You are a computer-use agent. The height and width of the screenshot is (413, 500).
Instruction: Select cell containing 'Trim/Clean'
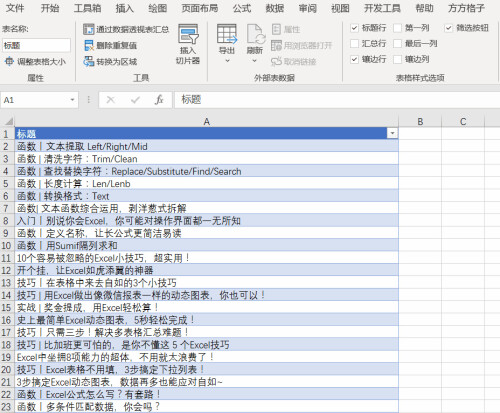tap(207, 159)
